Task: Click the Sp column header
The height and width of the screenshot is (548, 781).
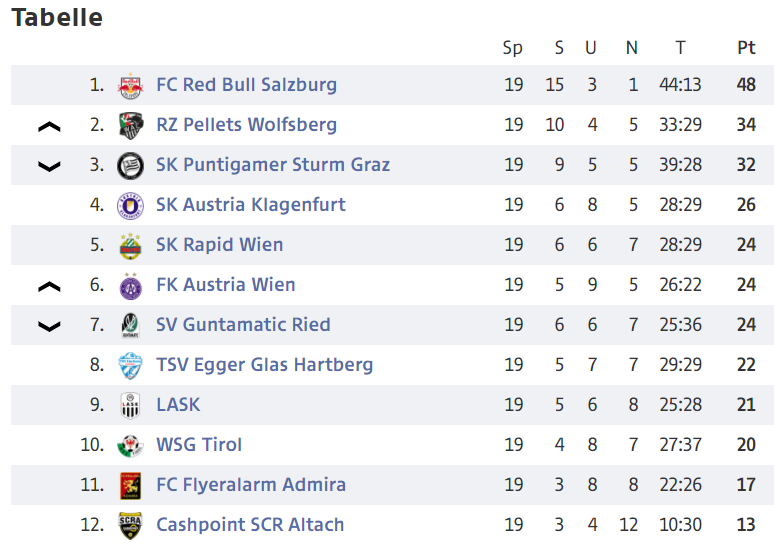Action: (513, 48)
